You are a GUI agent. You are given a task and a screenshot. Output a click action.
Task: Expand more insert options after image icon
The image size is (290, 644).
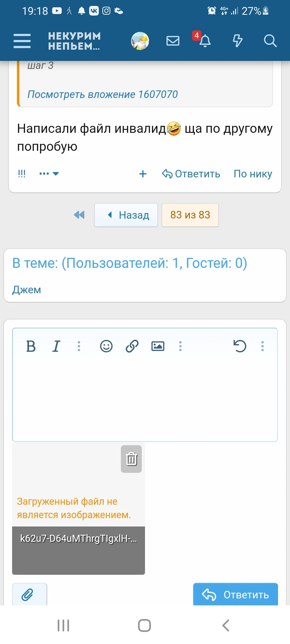[180, 346]
